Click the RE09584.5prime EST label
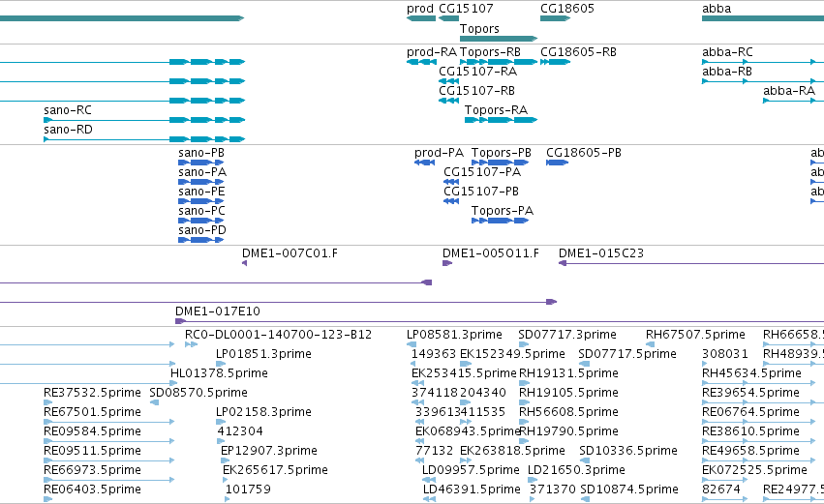 coord(92,432)
